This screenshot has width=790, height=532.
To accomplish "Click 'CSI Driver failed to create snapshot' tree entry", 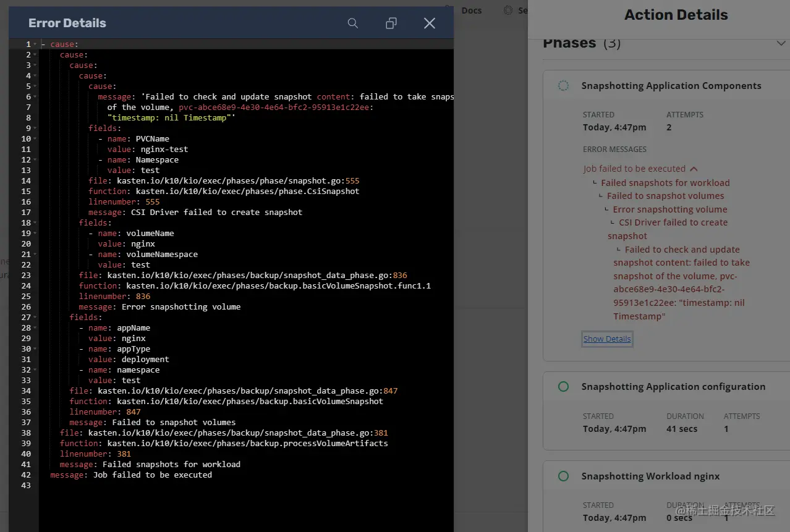I will tap(668, 229).
